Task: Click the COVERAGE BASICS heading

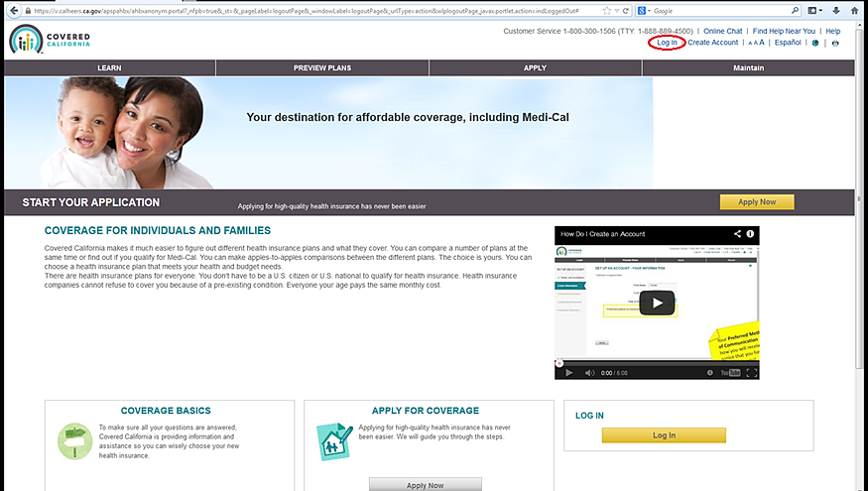Action: (166, 411)
